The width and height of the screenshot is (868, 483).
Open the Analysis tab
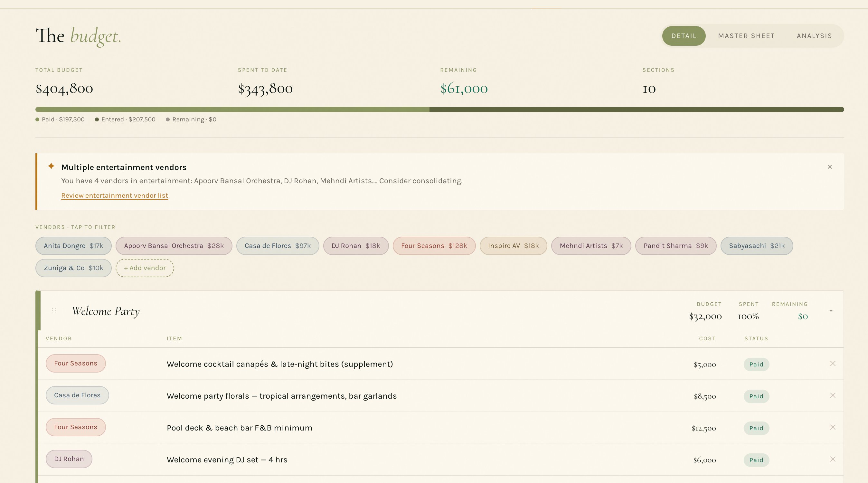click(815, 36)
